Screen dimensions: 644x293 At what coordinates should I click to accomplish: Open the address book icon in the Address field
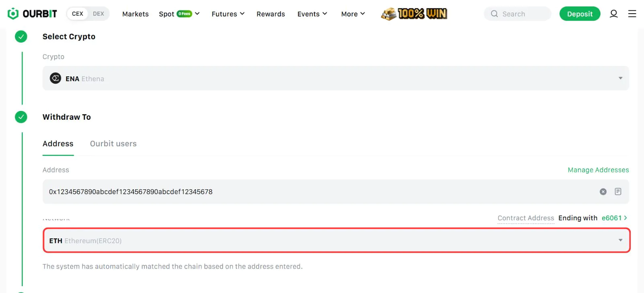[x=618, y=192]
